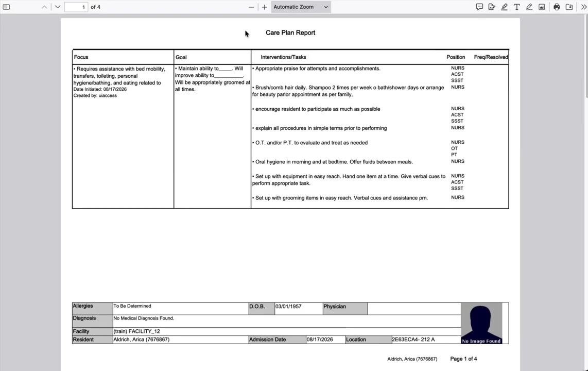Click the 'No Image Found' resident photo
The height and width of the screenshot is (371, 588).
tap(481, 324)
